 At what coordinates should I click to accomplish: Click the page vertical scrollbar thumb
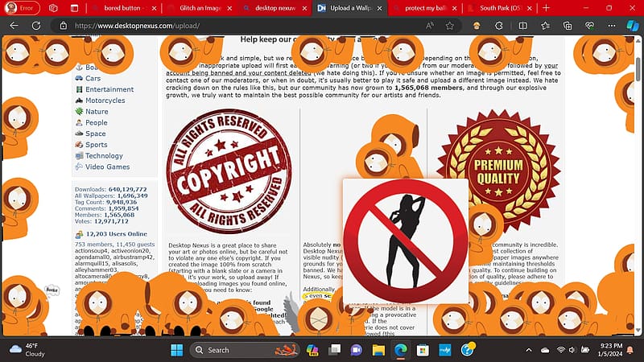pyautogui.click(x=638, y=69)
